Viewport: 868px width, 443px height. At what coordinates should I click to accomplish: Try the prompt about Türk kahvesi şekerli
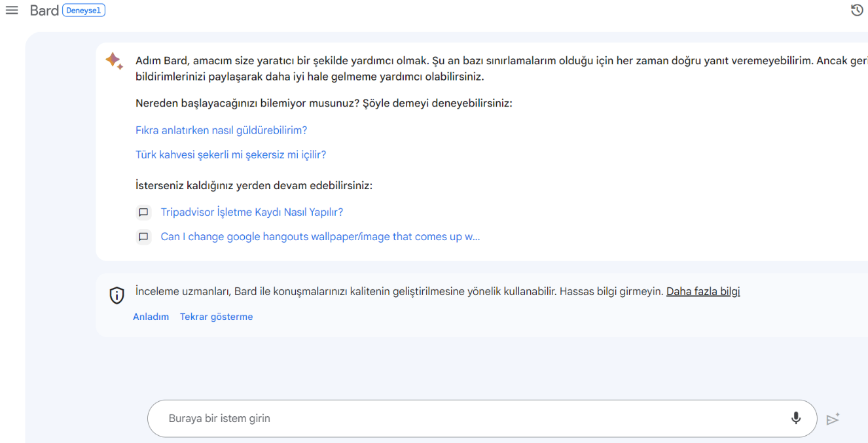(x=230, y=155)
